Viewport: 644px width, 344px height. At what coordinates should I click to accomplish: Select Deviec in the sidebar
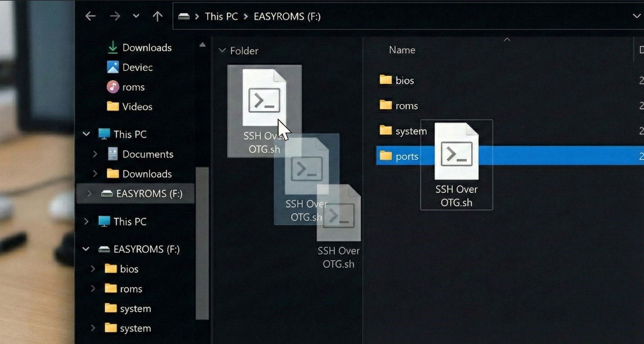[137, 67]
